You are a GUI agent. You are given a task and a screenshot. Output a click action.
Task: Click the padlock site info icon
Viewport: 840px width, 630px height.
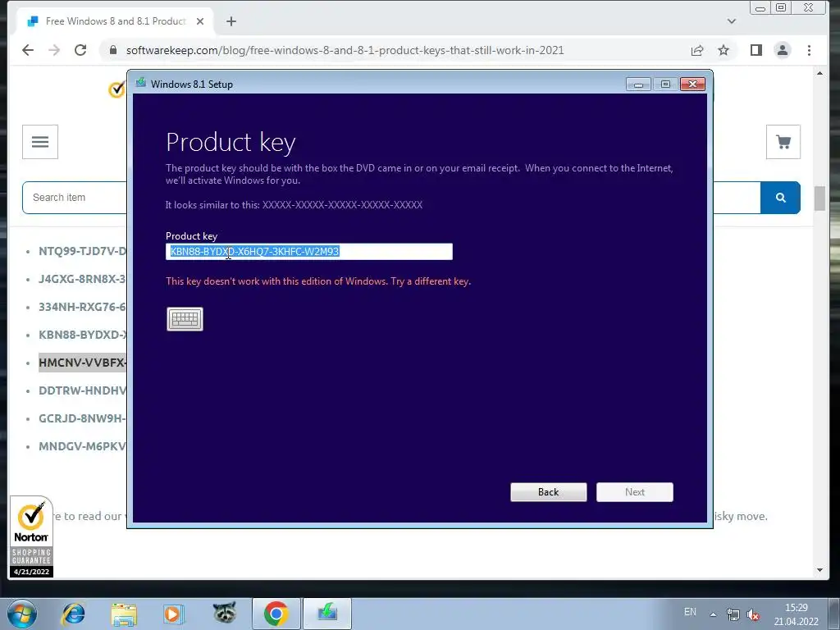pyautogui.click(x=112, y=50)
